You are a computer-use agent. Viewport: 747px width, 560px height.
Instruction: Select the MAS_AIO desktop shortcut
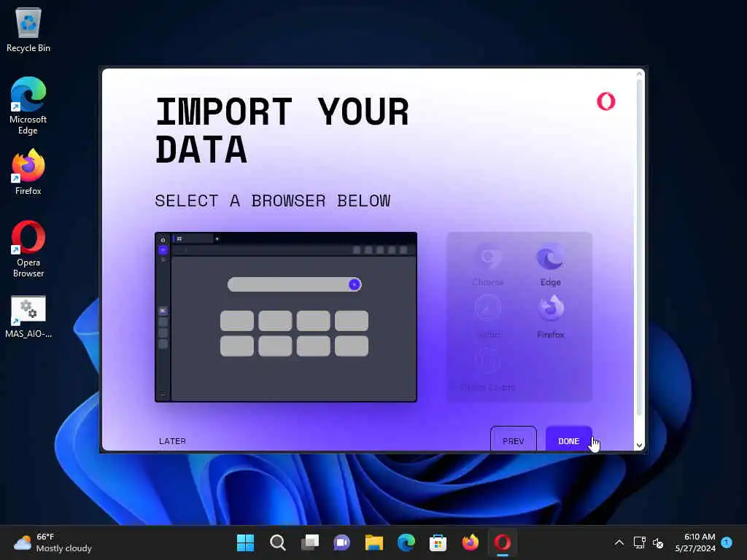tap(28, 317)
